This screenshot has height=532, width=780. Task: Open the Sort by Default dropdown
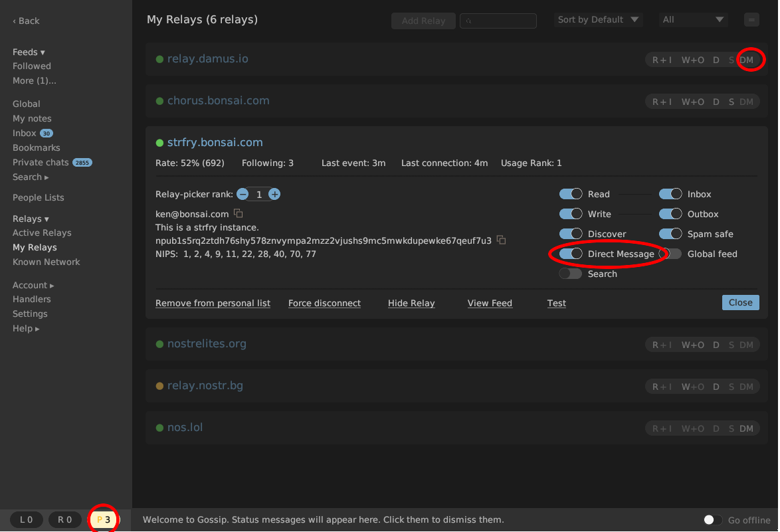[599, 20]
